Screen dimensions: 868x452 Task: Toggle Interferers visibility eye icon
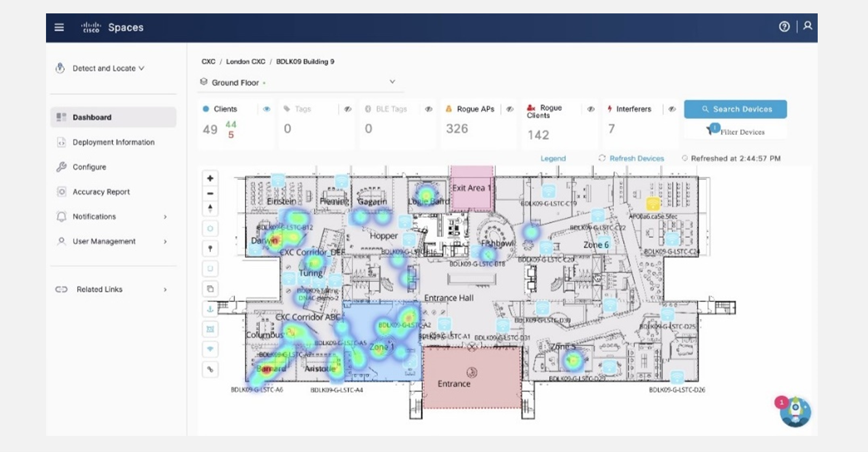(x=672, y=109)
